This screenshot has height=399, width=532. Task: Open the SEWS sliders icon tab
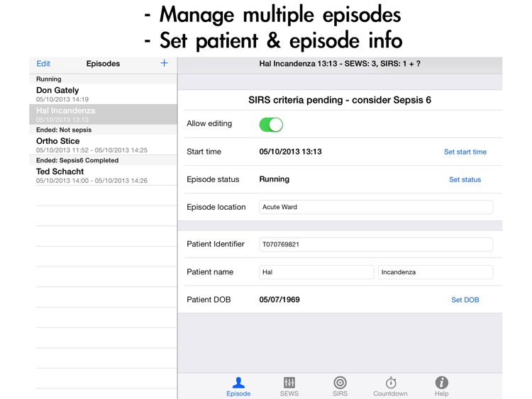(x=289, y=386)
